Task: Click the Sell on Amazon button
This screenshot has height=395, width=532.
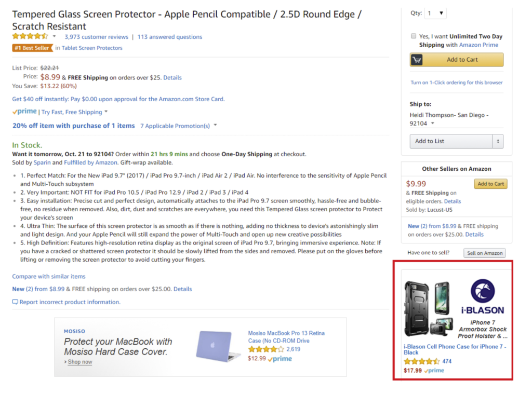Action: (485, 253)
